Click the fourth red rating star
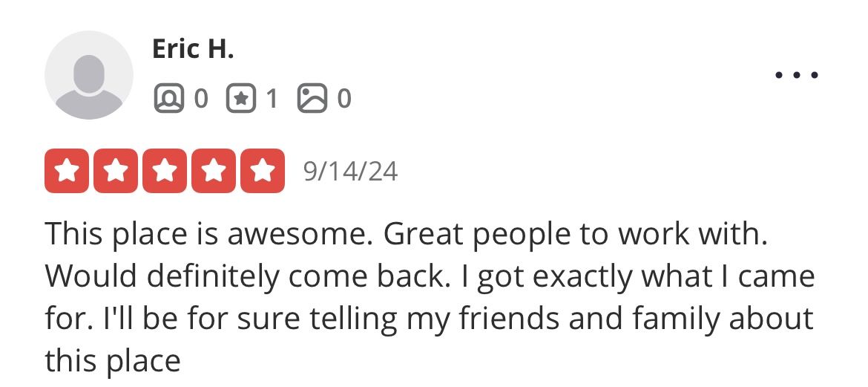Image resolution: width=868 pixels, height=387 pixels. (214, 171)
